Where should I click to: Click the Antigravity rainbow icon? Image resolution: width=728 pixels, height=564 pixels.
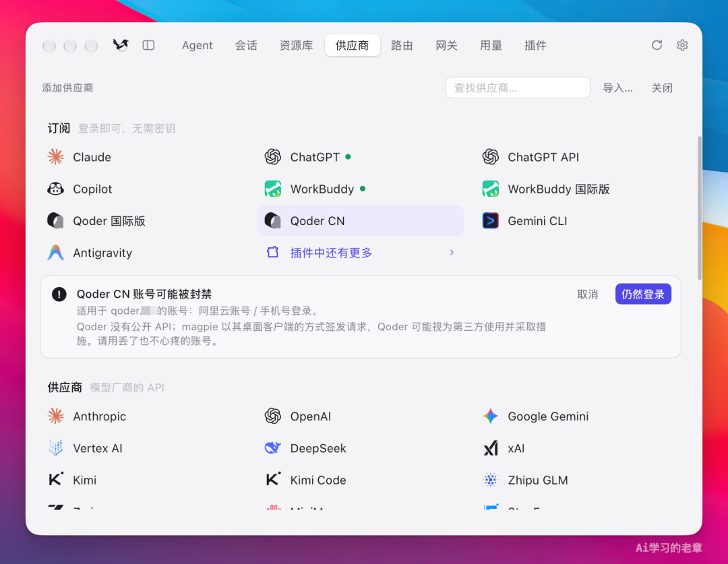pos(56,253)
